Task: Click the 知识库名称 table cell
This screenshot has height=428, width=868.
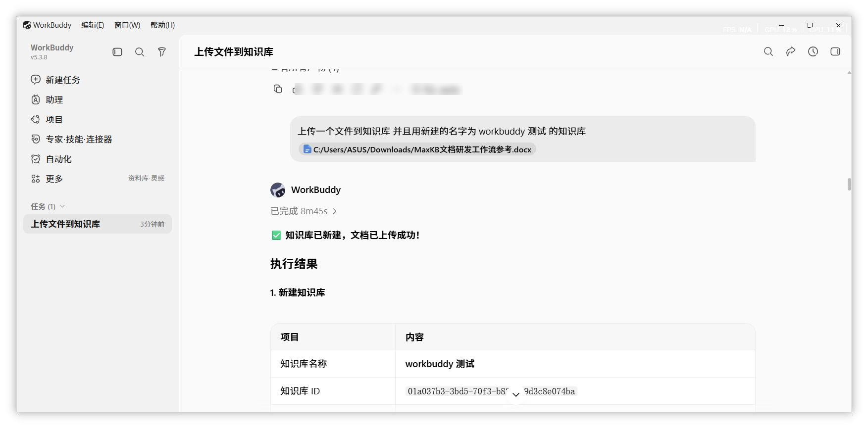Action: pyautogui.click(x=333, y=364)
